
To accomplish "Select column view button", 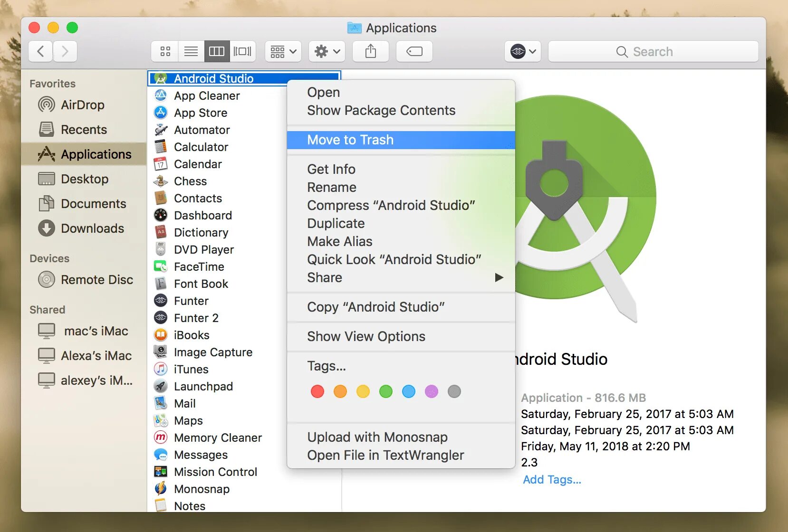I will [x=217, y=51].
